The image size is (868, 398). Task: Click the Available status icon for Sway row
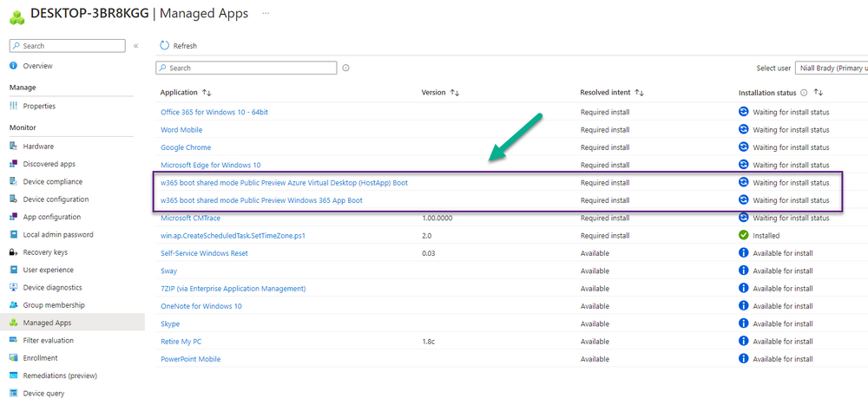click(x=744, y=271)
